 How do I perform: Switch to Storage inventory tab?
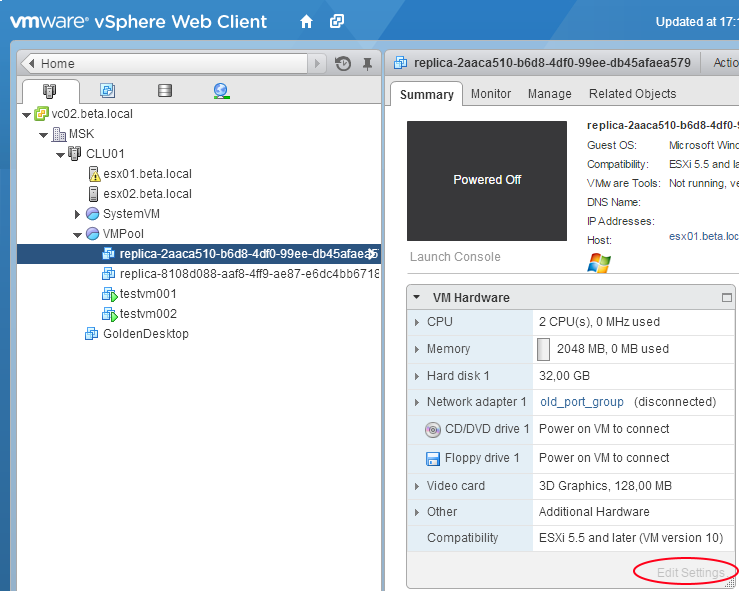click(x=164, y=90)
